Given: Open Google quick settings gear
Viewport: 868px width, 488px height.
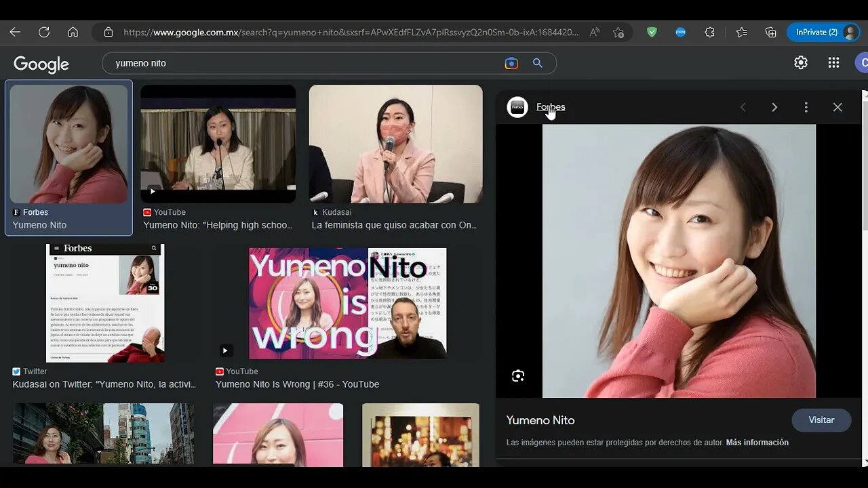Looking at the screenshot, I should tap(801, 62).
